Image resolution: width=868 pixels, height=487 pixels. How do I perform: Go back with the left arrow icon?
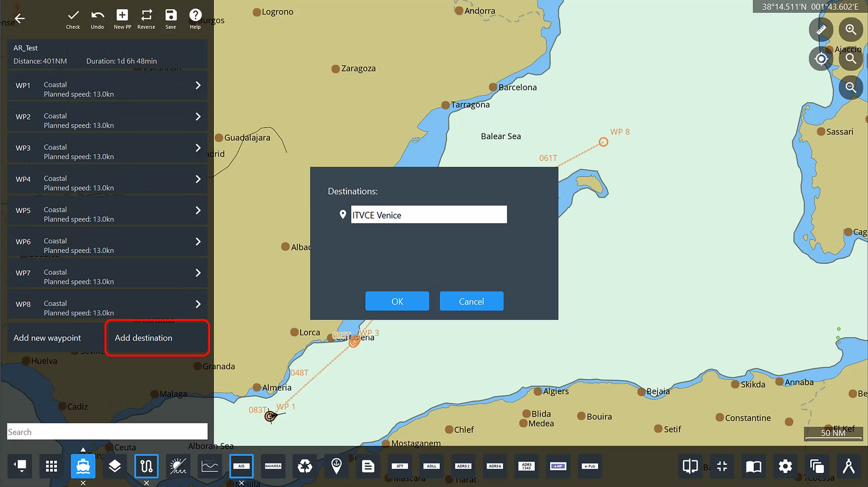[x=20, y=19]
